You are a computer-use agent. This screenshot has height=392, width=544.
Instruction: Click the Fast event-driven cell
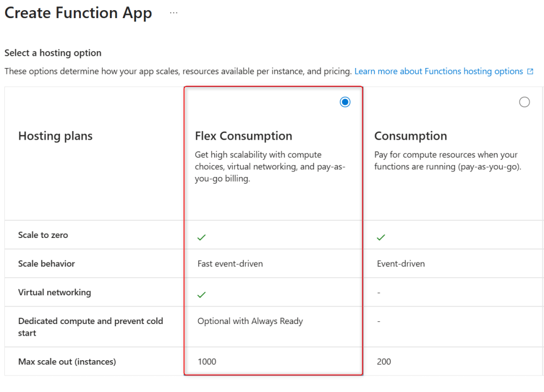pos(230,263)
